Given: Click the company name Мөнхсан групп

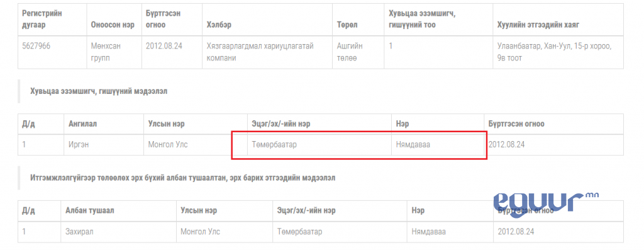Looking at the screenshot, I should [106, 52].
